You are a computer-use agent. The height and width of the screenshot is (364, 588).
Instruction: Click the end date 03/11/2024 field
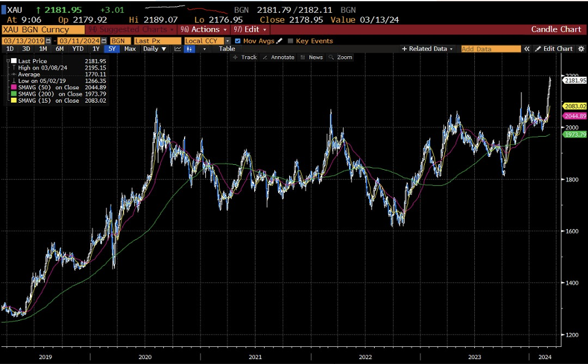tap(79, 41)
